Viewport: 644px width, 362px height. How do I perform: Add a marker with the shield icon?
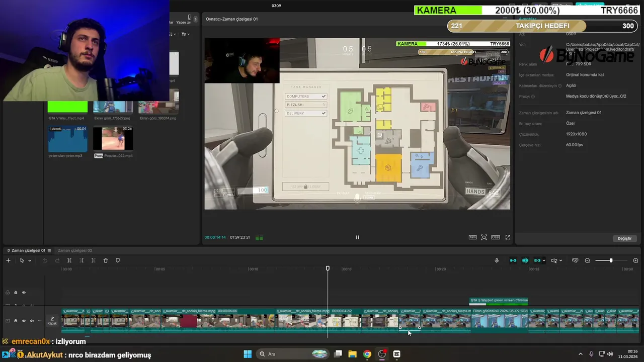coord(118,260)
